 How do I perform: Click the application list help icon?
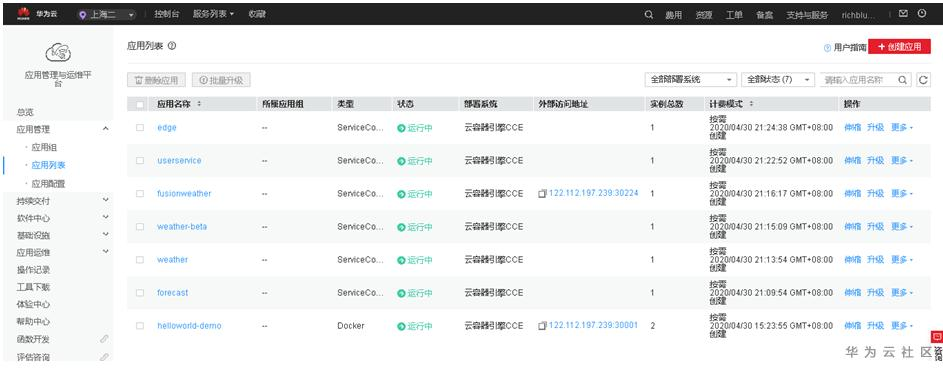tap(172, 46)
